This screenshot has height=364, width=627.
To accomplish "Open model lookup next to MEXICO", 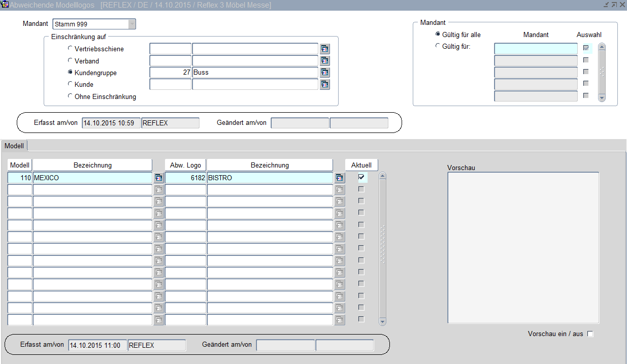I will (x=159, y=178).
